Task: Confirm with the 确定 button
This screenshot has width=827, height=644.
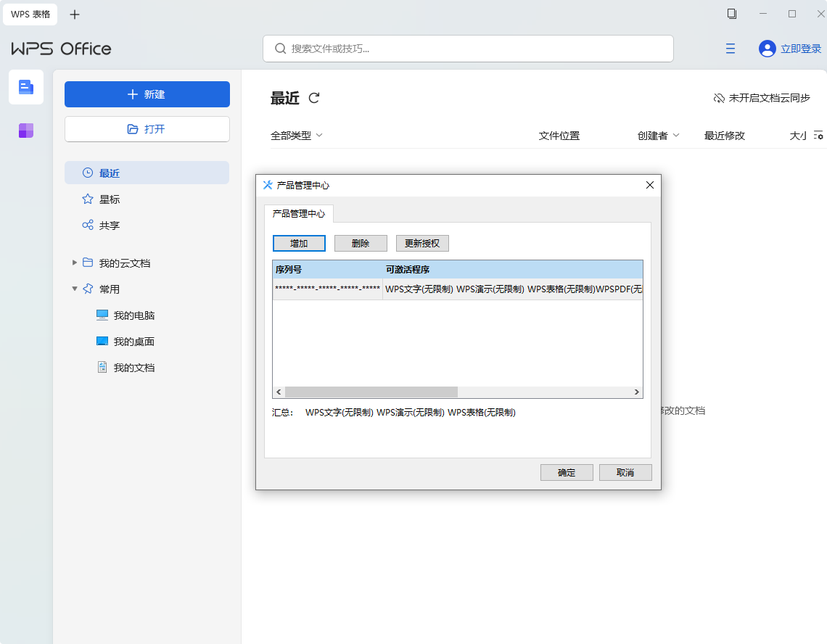Action: click(x=567, y=473)
